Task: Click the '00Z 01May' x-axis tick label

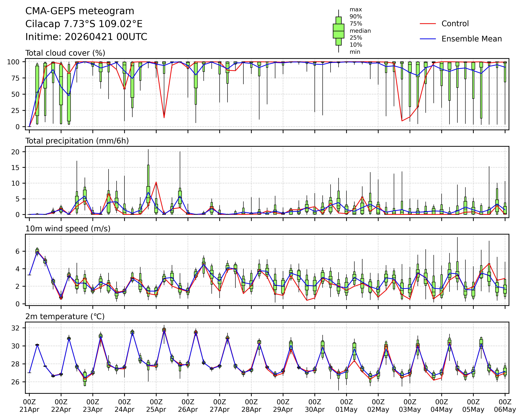Action: pos(346,406)
